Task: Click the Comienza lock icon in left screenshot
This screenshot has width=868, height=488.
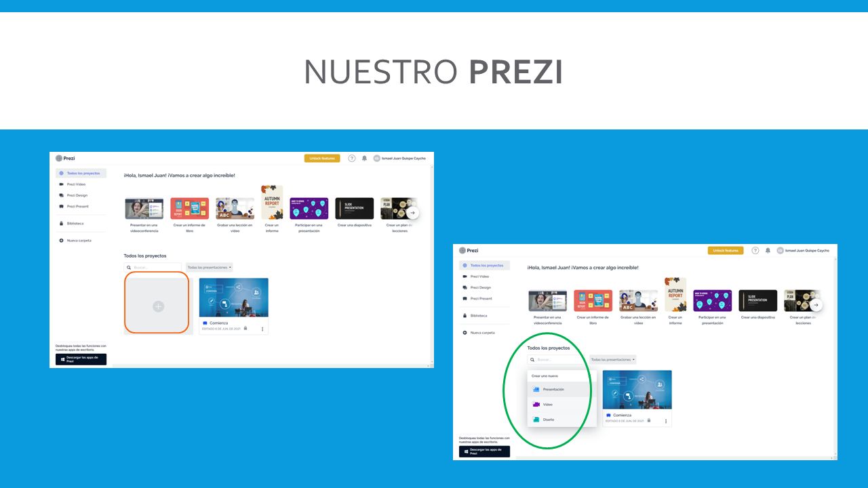Action: coord(245,328)
